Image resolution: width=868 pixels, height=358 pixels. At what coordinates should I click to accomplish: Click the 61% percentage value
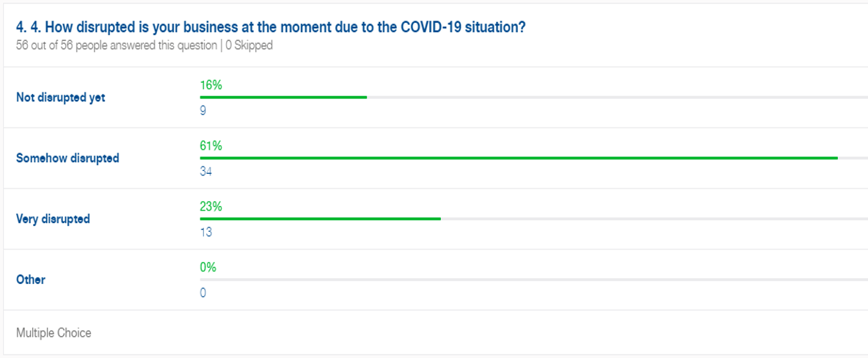[211, 145]
